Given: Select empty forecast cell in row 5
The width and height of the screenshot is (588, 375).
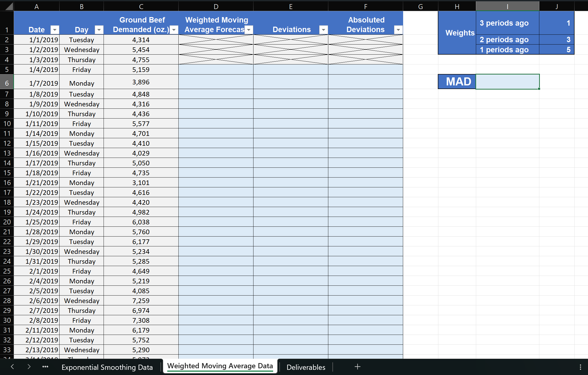Looking at the screenshot, I should [216, 70].
